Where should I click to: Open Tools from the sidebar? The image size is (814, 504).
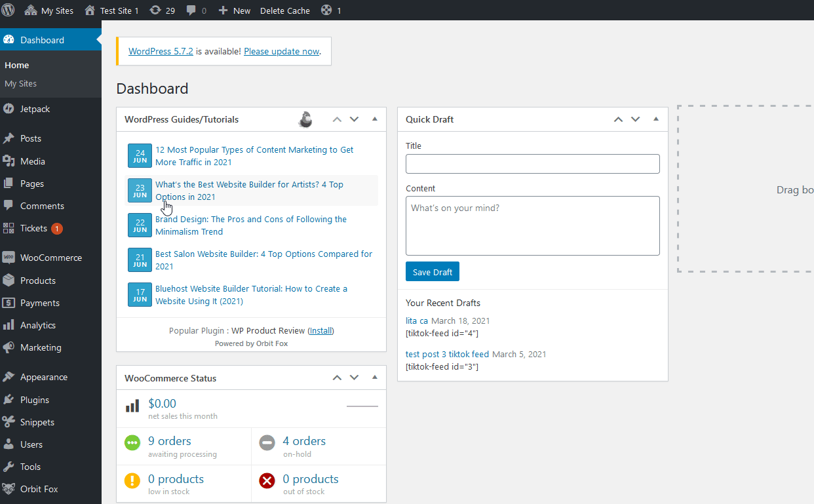pyautogui.click(x=50, y=467)
